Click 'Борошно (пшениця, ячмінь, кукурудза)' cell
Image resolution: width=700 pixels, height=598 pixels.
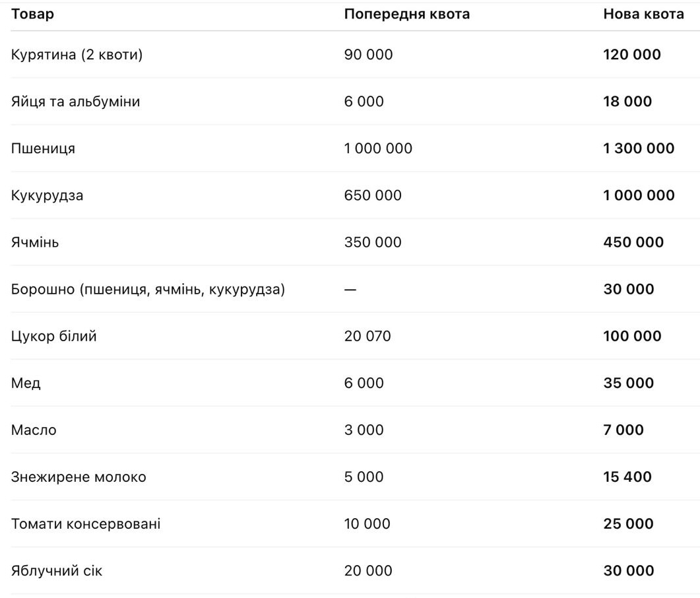pyautogui.click(x=148, y=289)
